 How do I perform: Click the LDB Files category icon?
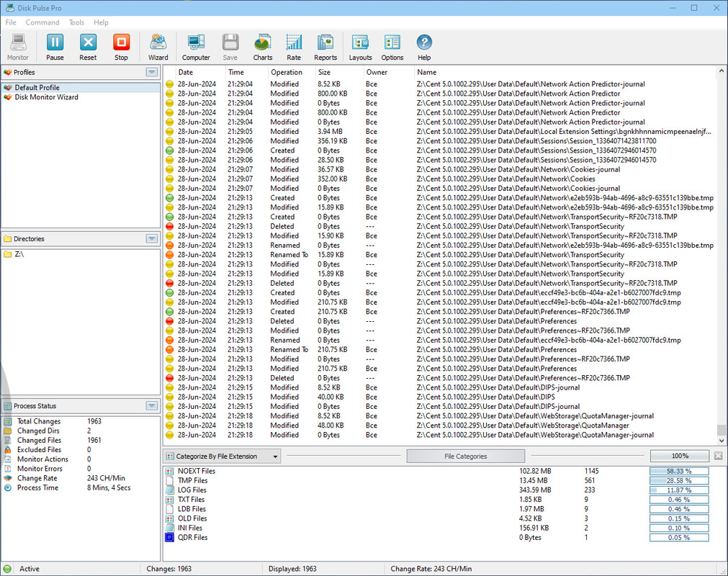point(170,509)
